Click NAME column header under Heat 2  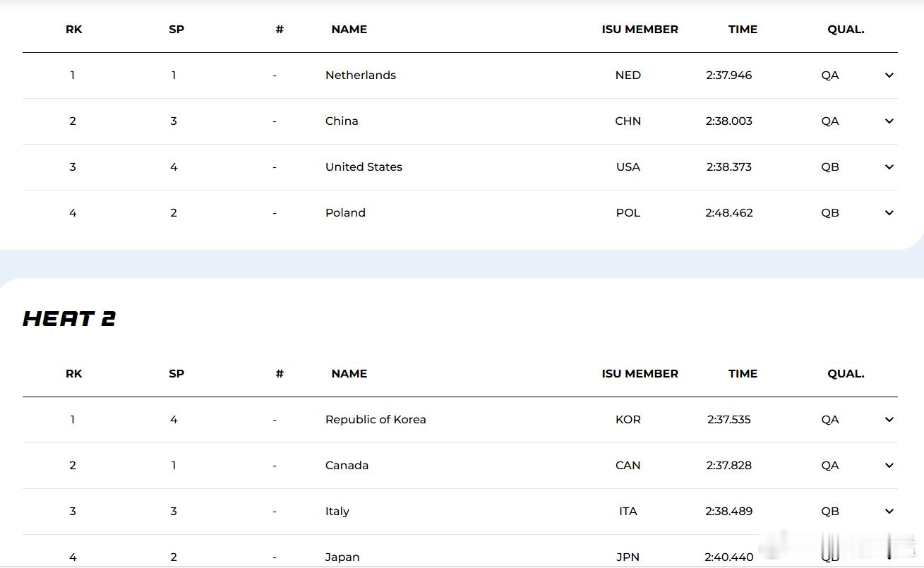(349, 374)
